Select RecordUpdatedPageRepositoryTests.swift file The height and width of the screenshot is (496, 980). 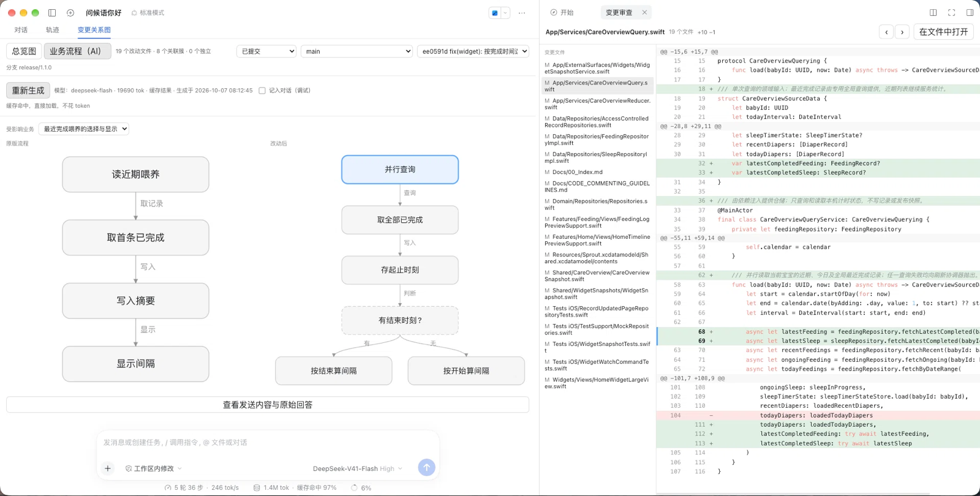pyautogui.click(x=598, y=312)
